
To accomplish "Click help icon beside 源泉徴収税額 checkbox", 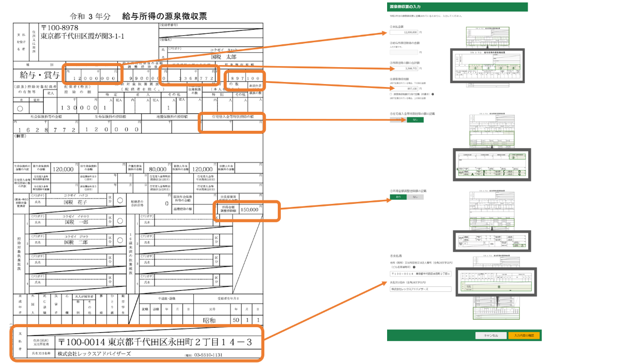I will (433, 94).
